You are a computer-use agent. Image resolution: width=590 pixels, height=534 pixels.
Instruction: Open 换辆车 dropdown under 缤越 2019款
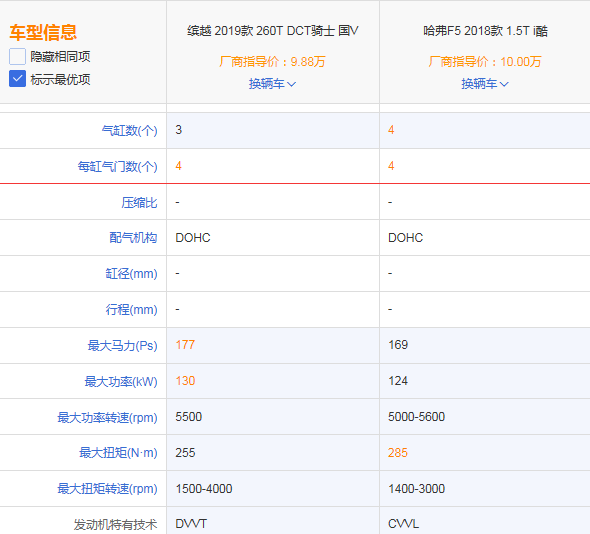pyautogui.click(x=272, y=84)
